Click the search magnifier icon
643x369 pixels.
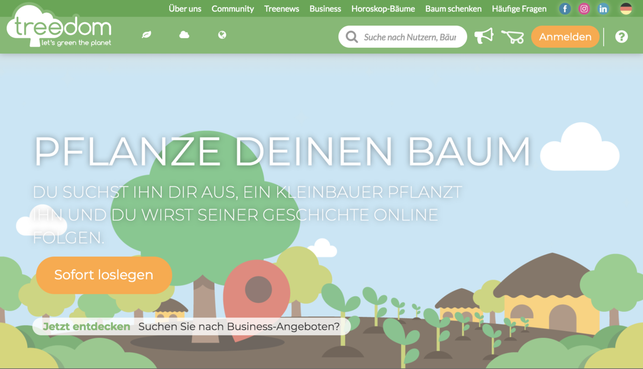tap(351, 37)
